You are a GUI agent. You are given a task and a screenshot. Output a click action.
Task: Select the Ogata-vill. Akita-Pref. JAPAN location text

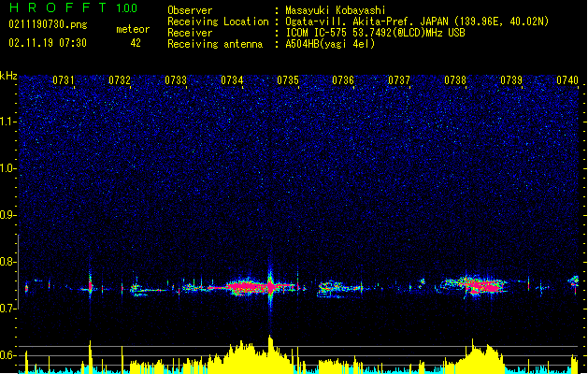pos(417,22)
